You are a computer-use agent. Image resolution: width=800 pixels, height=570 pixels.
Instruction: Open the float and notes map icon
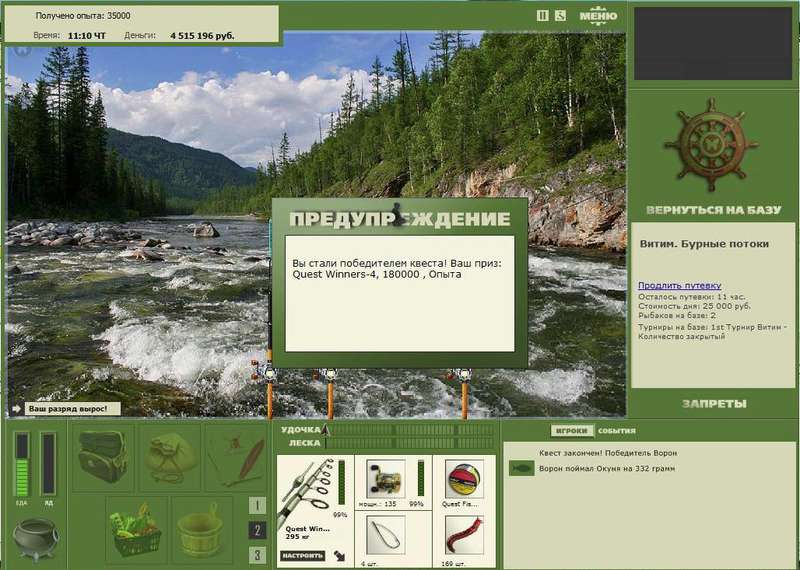(x=236, y=457)
